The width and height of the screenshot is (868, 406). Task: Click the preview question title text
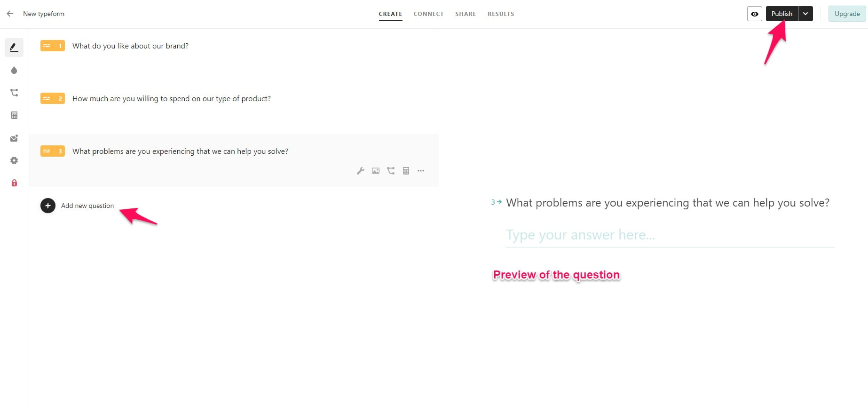click(x=668, y=203)
